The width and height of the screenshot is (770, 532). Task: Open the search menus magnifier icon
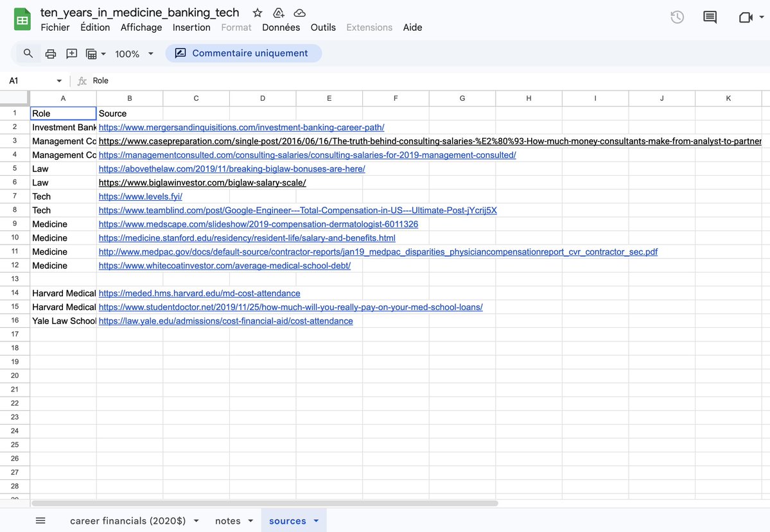click(28, 53)
